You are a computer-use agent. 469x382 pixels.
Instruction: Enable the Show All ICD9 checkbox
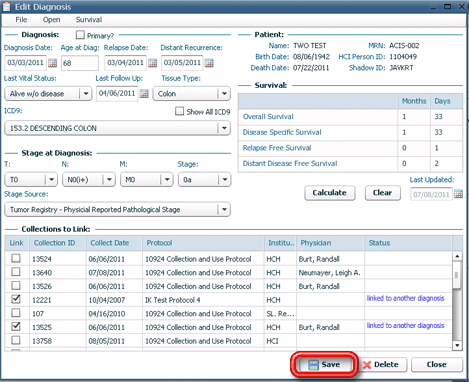tap(179, 111)
